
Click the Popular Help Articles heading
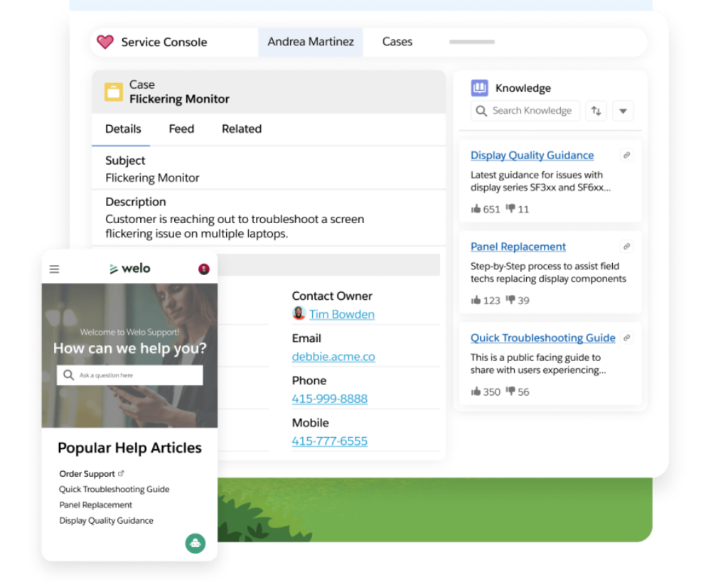pos(129,448)
